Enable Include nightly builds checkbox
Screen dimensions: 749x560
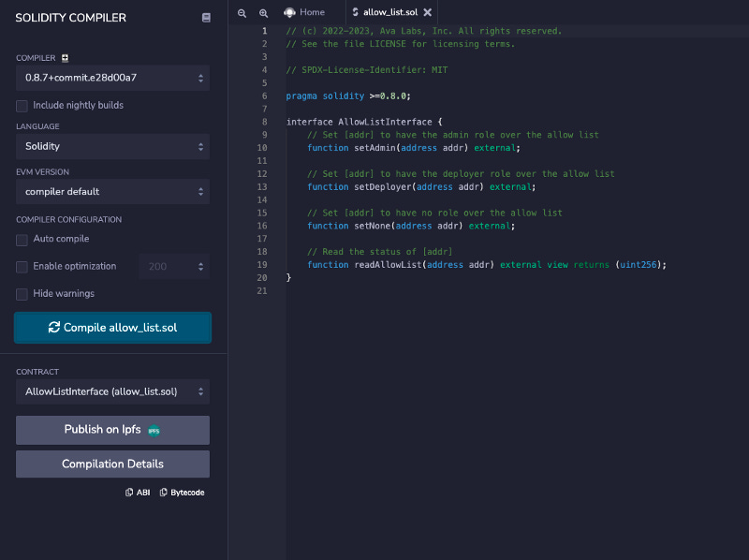point(22,106)
